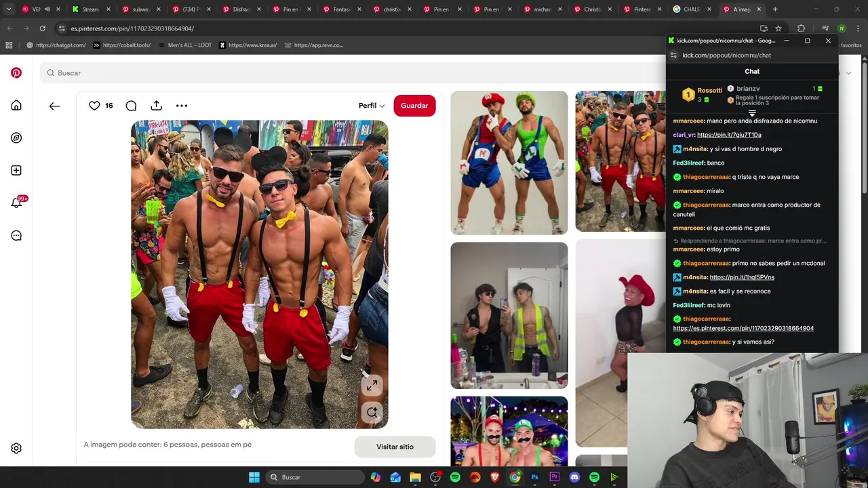
Task: Like the pin with heart icon
Action: coord(94,106)
